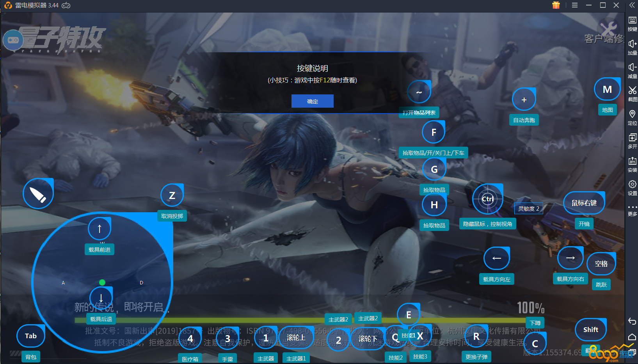Screen dimensions: 638x364
Task: Open the 按键 keymapping sidebar icon
Action: (632, 23)
